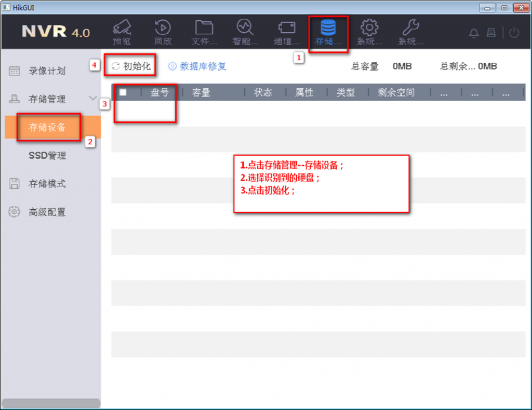Click the 初始化 button
This screenshot has height=410, width=532.
pyautogui.click(x=131, y=66)
